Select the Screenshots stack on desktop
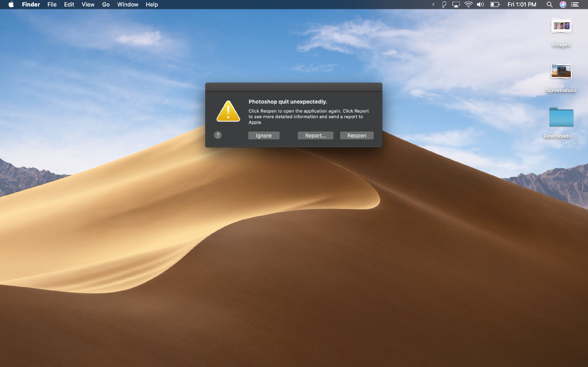 click(561, 72)
